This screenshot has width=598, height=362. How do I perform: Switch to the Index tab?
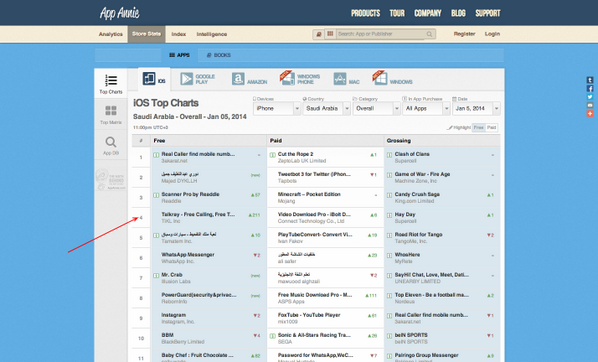click(x=178, y=34)
